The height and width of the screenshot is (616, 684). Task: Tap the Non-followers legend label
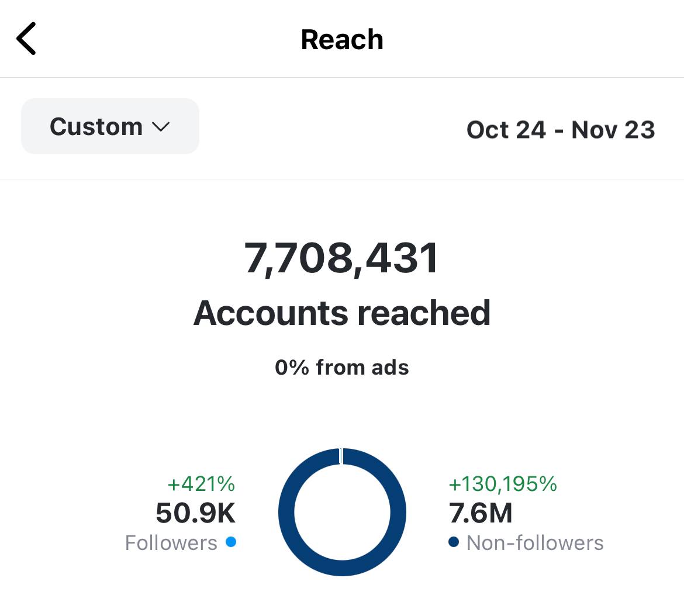pyautogui.click(x=535, y=543)
